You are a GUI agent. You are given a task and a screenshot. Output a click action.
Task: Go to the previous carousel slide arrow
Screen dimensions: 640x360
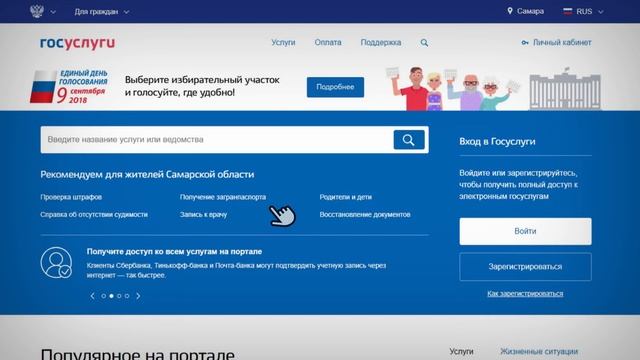92,296
